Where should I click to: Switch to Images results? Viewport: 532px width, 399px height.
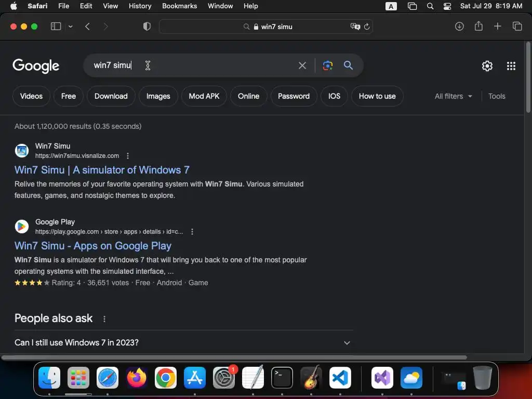coord(158,96)
